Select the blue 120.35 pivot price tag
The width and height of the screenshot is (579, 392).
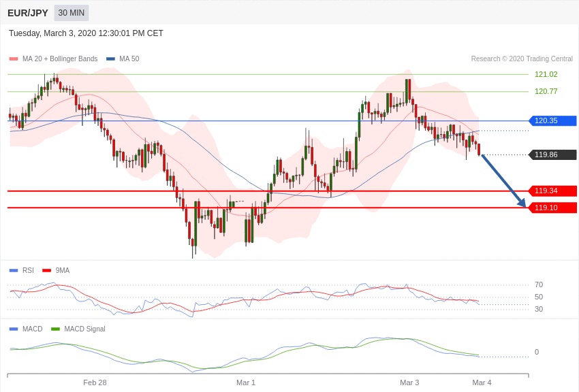point(553,120)
